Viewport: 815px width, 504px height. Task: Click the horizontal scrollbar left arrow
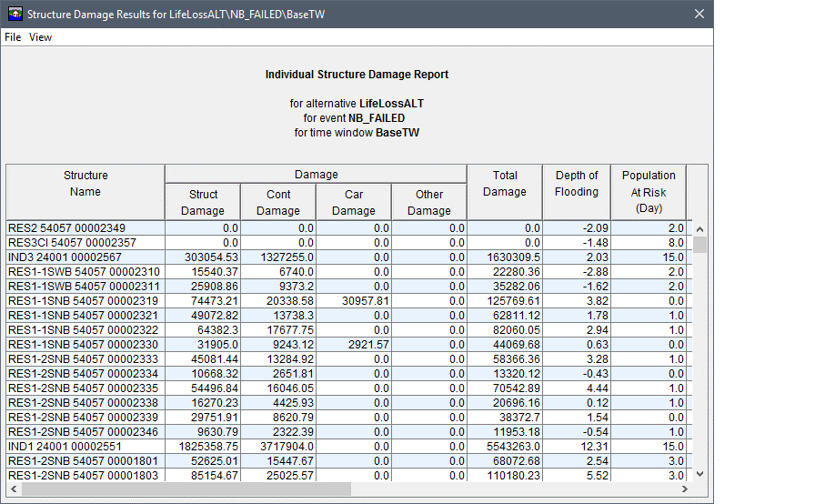pyautogui.click(x=14, y=489)
